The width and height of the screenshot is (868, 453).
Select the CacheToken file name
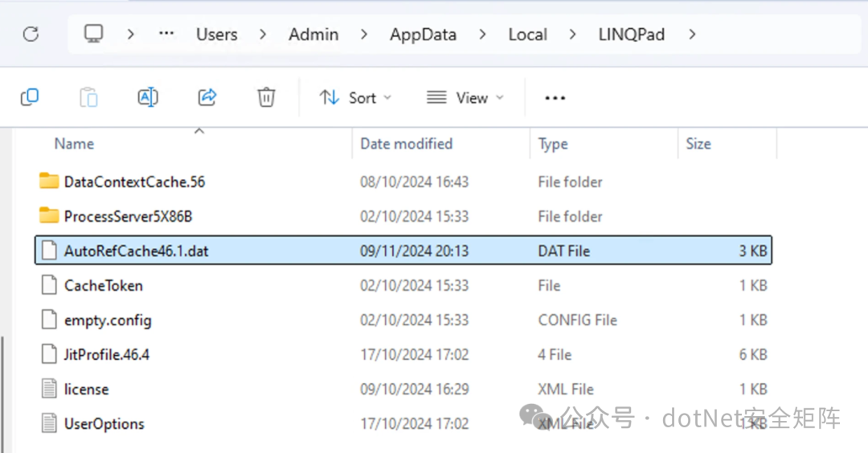104,285
